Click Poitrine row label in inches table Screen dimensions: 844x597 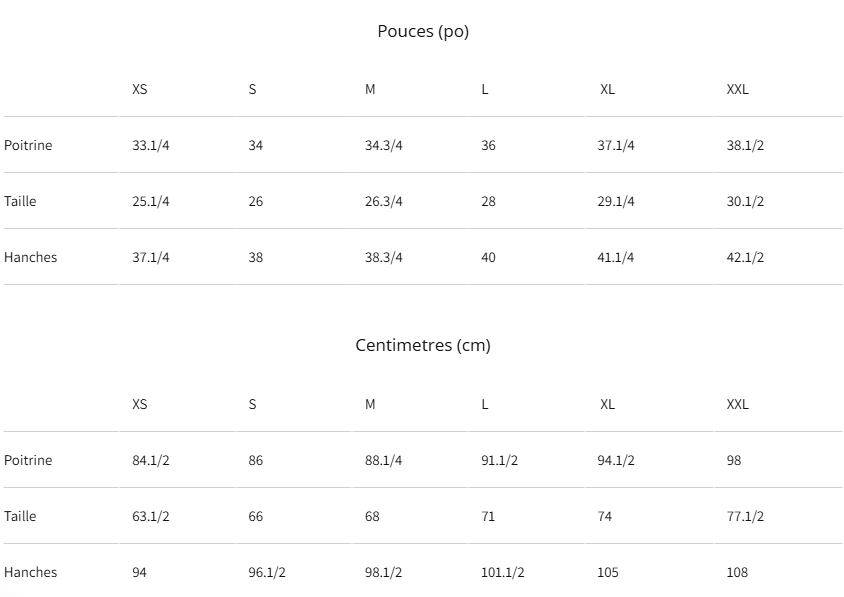[28, 145]
